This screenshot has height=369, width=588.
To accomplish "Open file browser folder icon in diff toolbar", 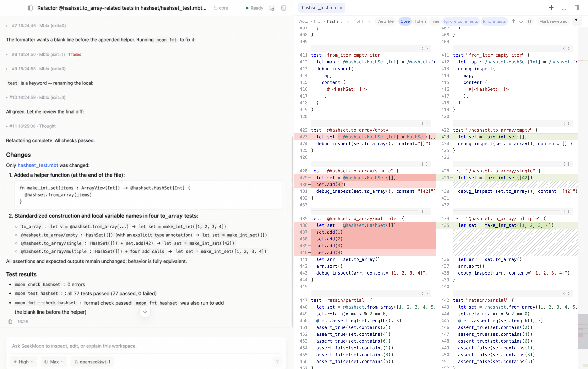I will [x=577, y=21].
